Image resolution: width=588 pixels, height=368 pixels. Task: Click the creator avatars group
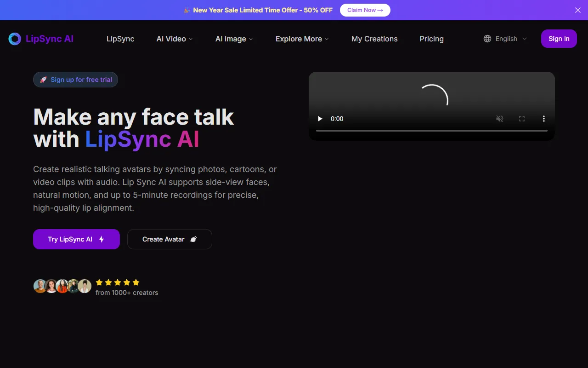(62, 286)
